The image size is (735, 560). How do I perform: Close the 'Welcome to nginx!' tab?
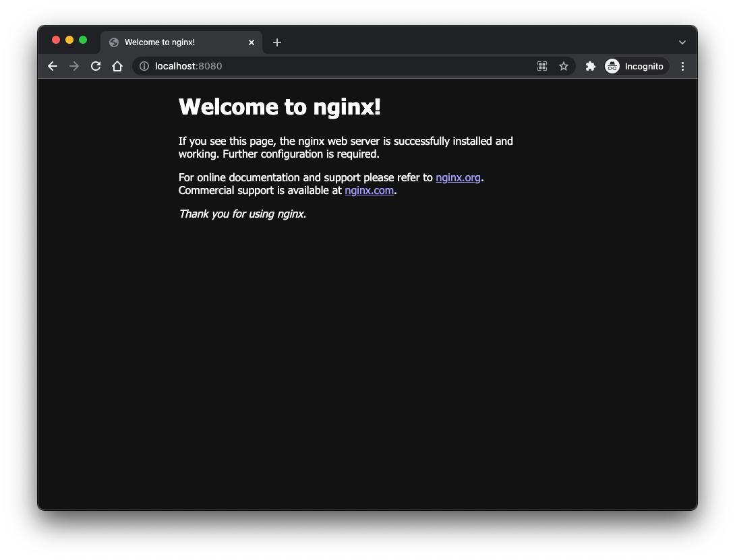(252, 42)
